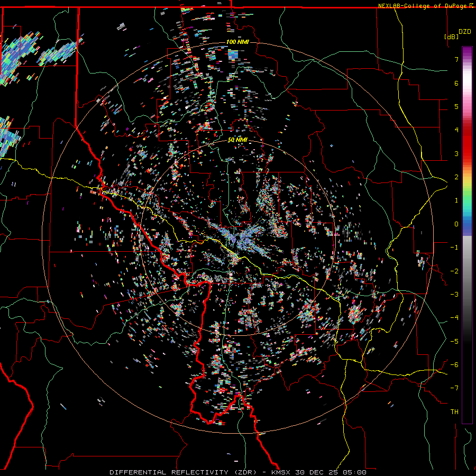This screenshot has height=476, width=476.
Task: Click the color scale value 6
Action: click(x=456, y=83)
